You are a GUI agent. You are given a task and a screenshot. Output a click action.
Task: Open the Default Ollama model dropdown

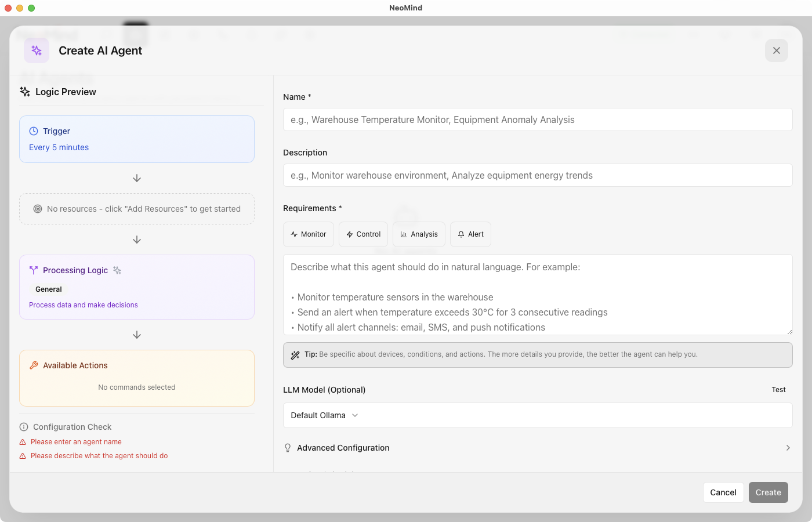[324, 415]
